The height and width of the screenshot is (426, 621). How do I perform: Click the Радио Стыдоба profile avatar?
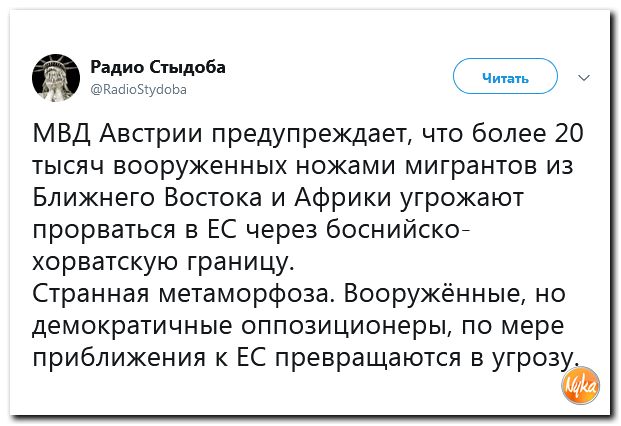point(56,78)
